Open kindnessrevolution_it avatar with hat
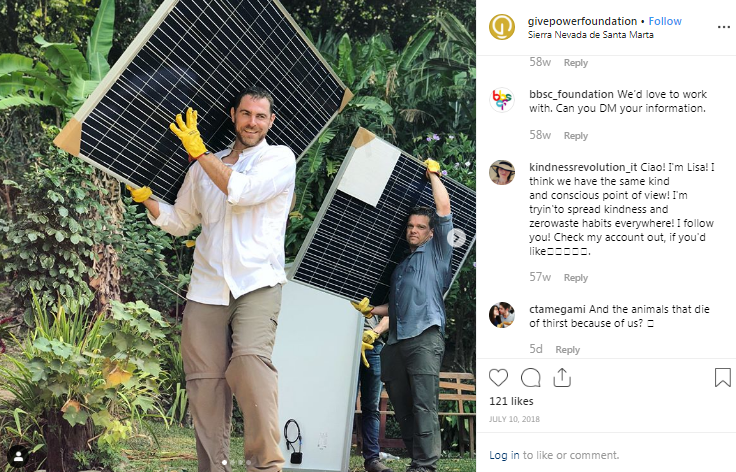Screen dimensions: 736x472 coord(502,172)
